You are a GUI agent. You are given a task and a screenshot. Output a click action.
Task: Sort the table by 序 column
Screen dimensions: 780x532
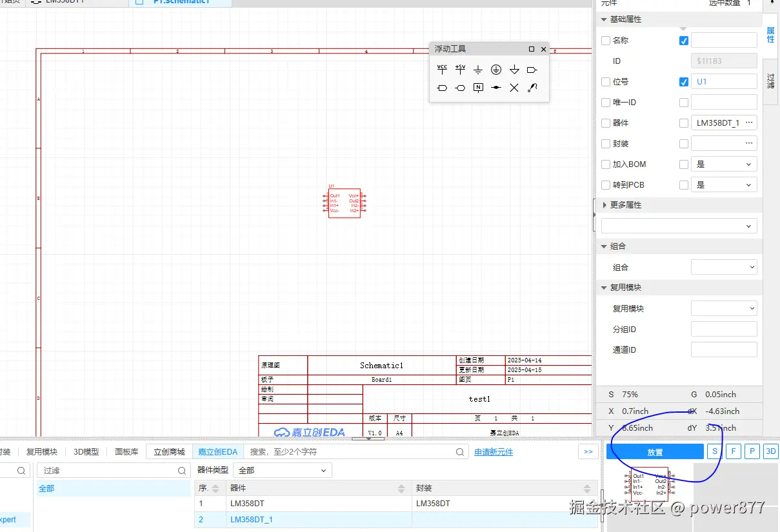click(215, 488)
